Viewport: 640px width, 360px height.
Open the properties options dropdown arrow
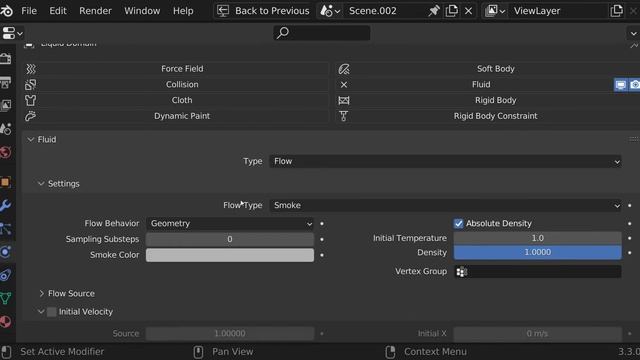(633, 33)
